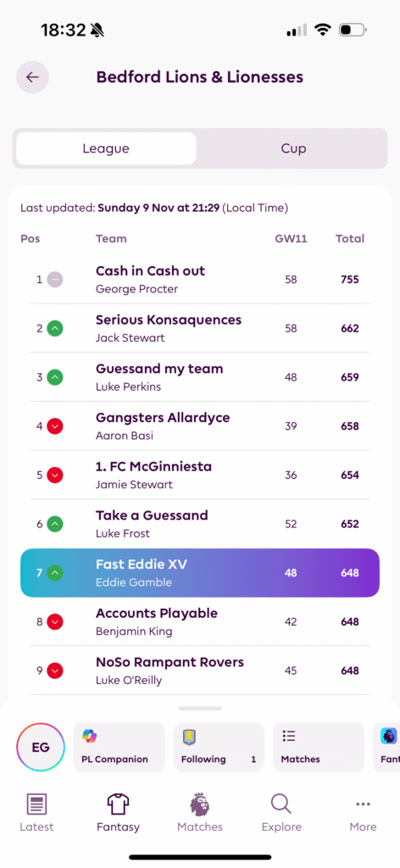
Task: Select the League tab
Action: click(106, 148)
